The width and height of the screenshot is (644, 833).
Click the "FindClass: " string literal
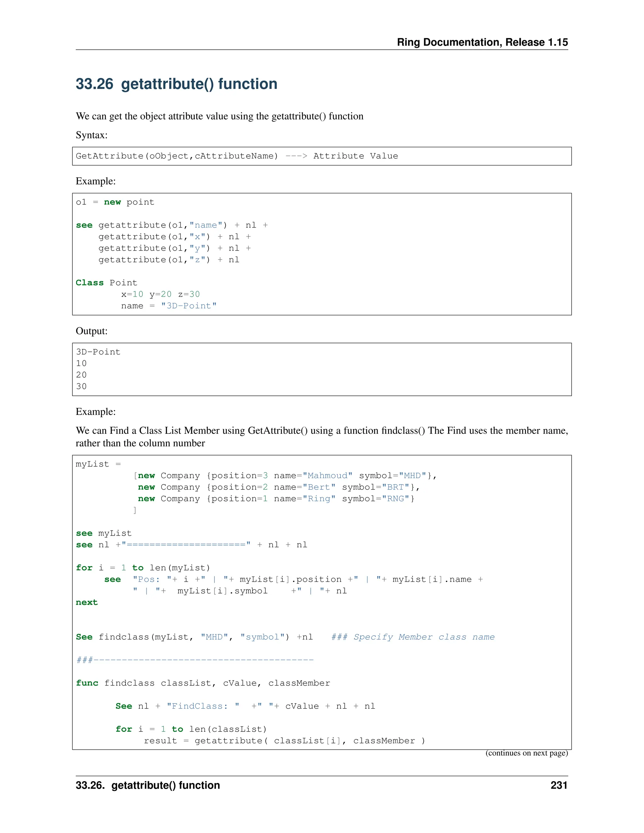pyautogui.click(x=203, y=706)
